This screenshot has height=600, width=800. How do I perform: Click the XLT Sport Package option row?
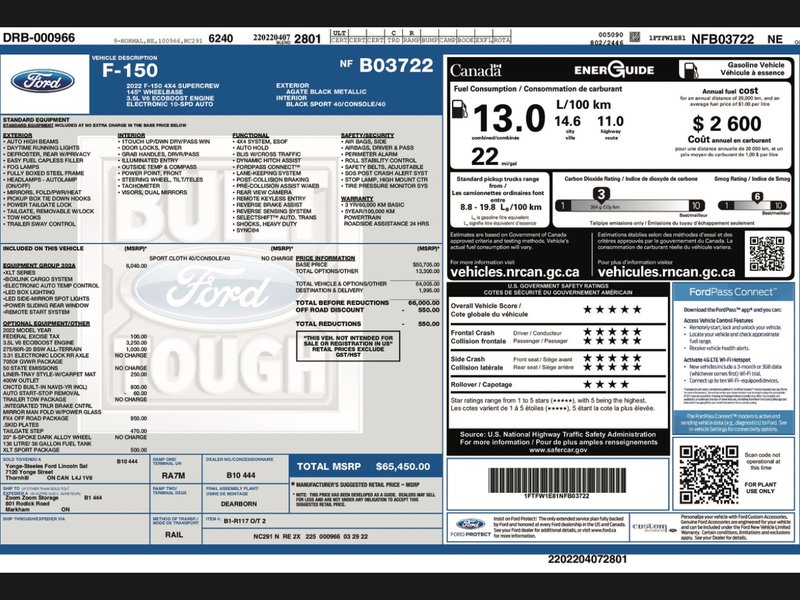click(74, 450)
